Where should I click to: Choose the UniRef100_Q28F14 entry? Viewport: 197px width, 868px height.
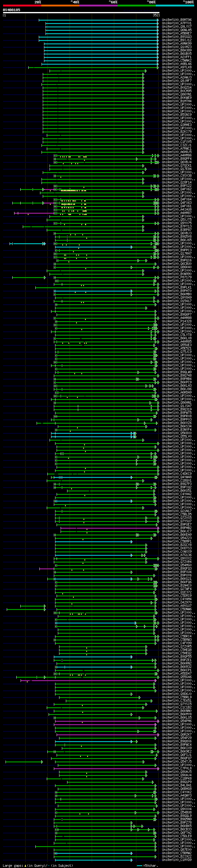coord(176,182)
